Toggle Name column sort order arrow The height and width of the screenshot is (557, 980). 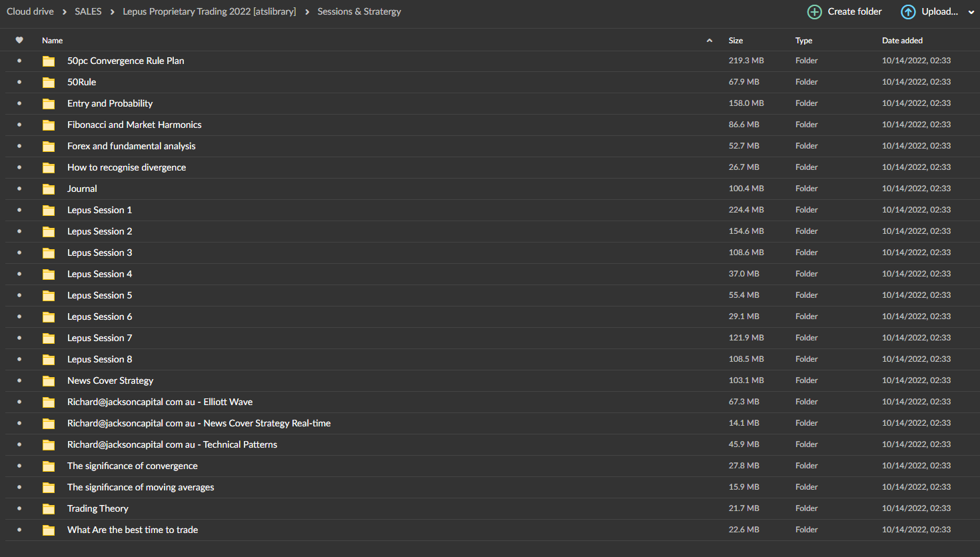point(710,41)
